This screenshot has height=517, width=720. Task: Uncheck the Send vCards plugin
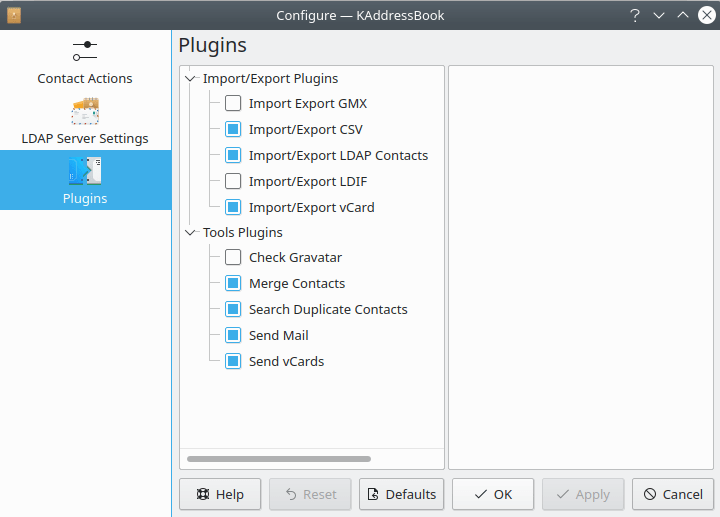click(233, 361)
